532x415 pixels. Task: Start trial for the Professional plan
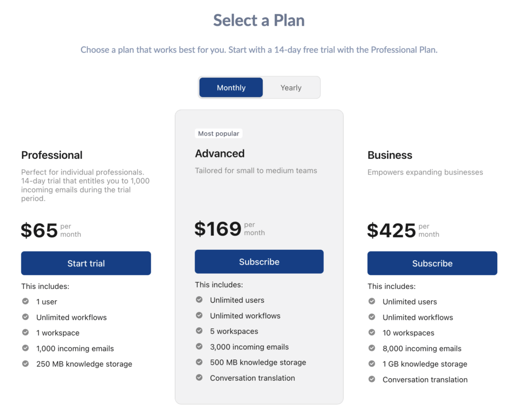point(86,263)
